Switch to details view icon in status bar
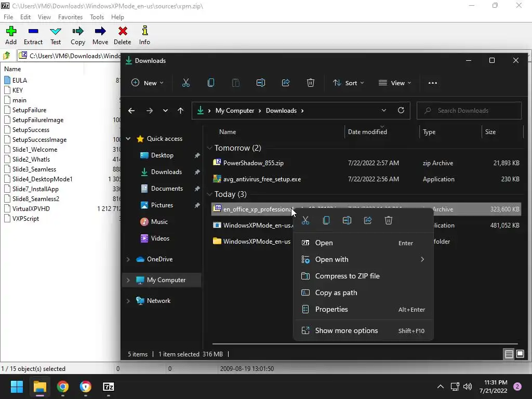The width and height of the screenshot is (532, 399). click(509, 354)
